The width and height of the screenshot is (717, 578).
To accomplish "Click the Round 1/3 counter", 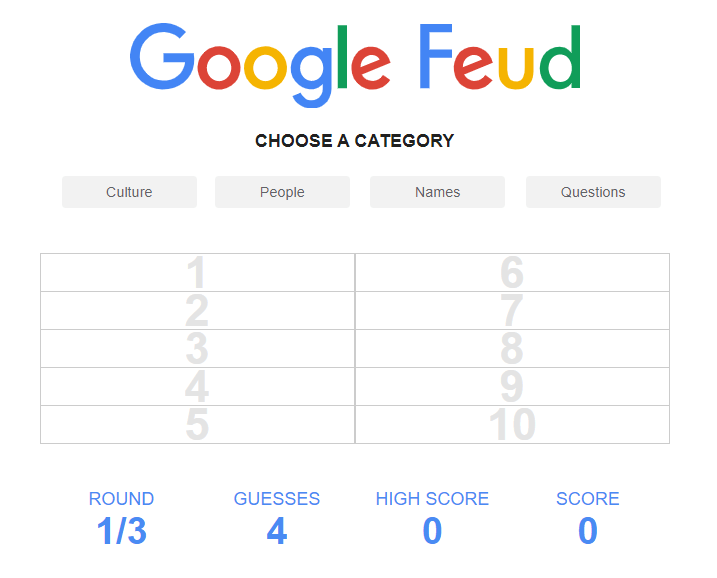I will (x=121, y=531).
